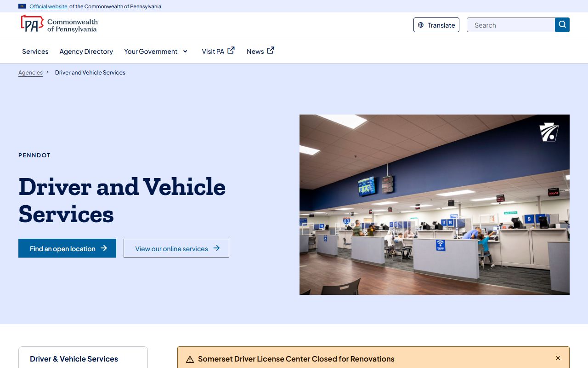Viewport: 588px width, 368px height.
Task: Dismiss the Somerset Driver License Center alert
Action: (558, 358)
